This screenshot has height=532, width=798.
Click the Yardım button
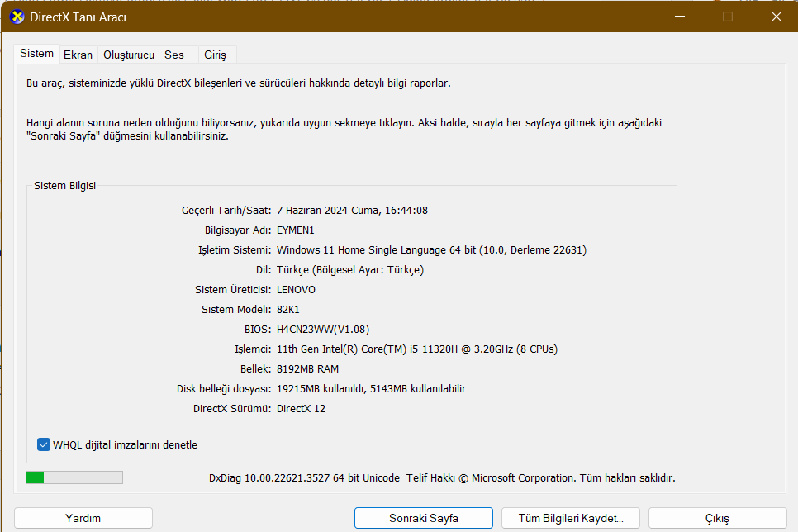point(83,518)
